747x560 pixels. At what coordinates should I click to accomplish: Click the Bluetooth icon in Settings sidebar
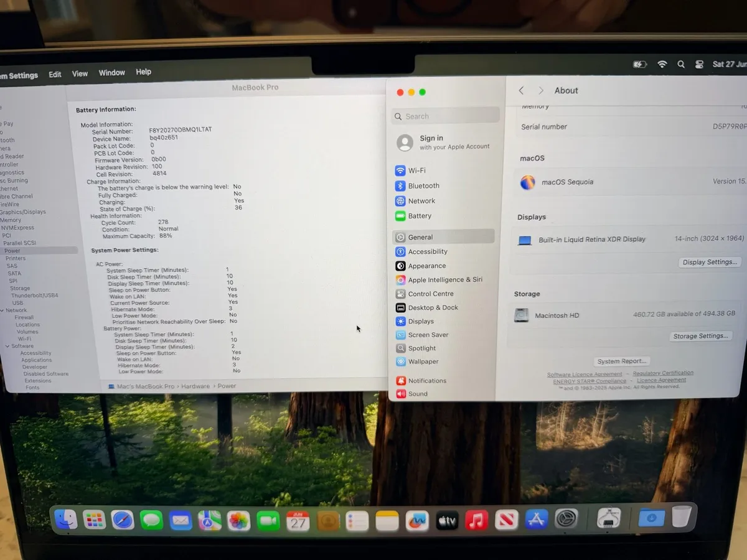(x=400, y=185)
